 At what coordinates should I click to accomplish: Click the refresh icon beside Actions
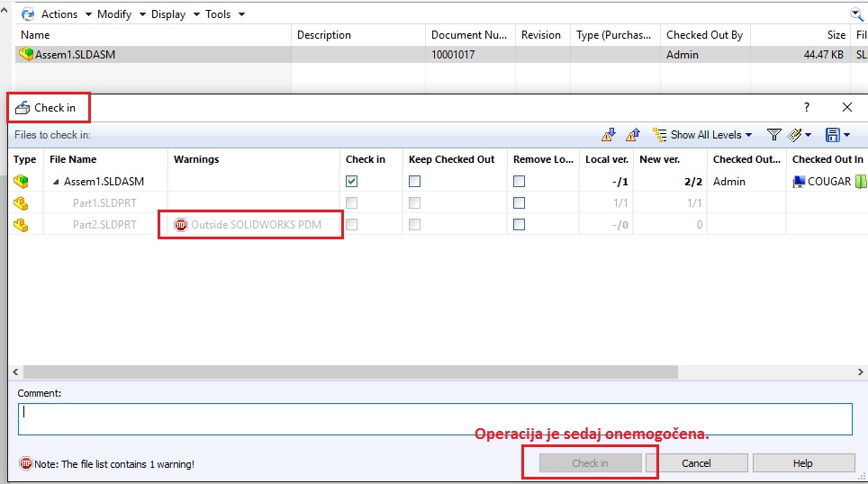click(x=27, y=14)
